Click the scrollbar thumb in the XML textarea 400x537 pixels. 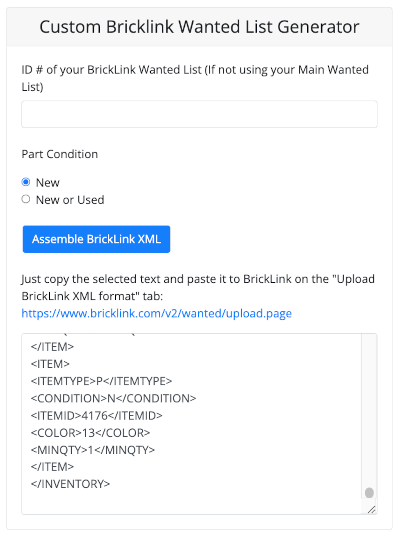coord(369,493)
